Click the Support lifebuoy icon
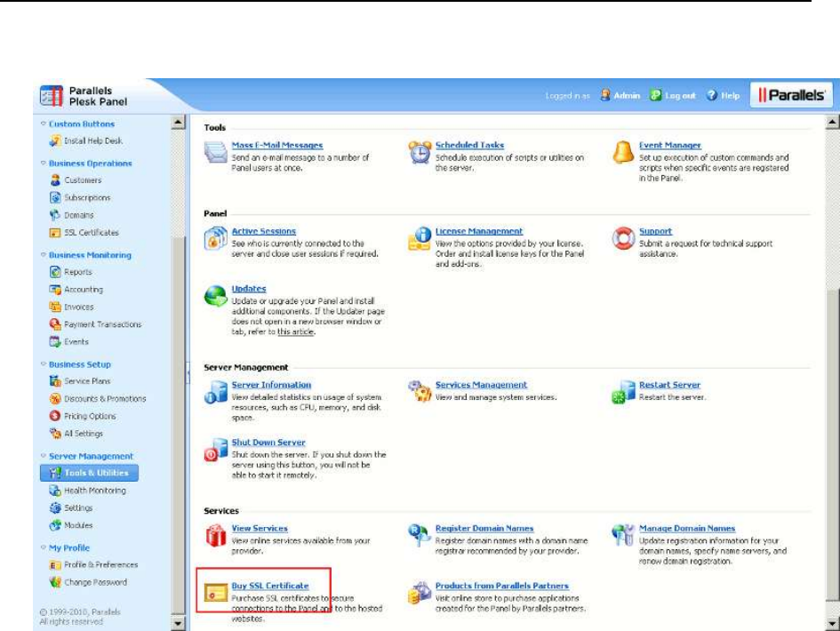Viewport: 840px width, 631px height. point(623,238)
